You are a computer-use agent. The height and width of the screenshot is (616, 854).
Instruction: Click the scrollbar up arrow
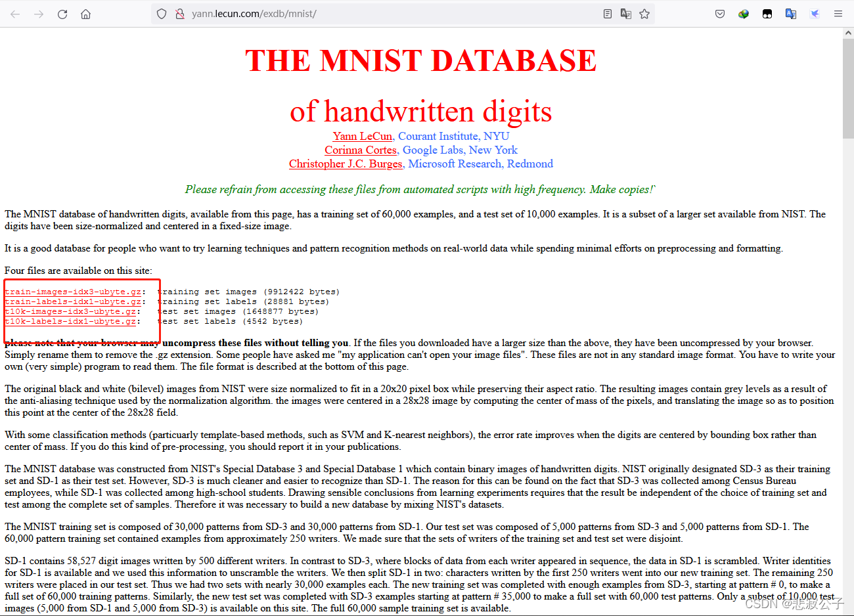[x=848, y=32]
